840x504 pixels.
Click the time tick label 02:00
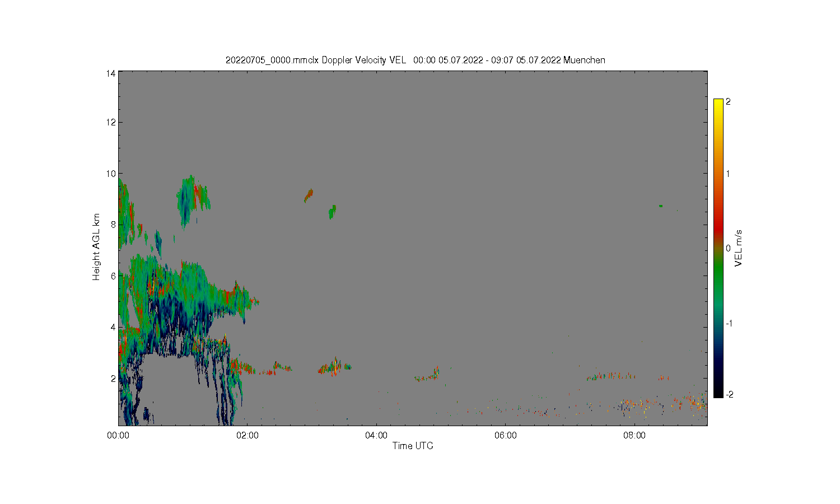[248, 435]
